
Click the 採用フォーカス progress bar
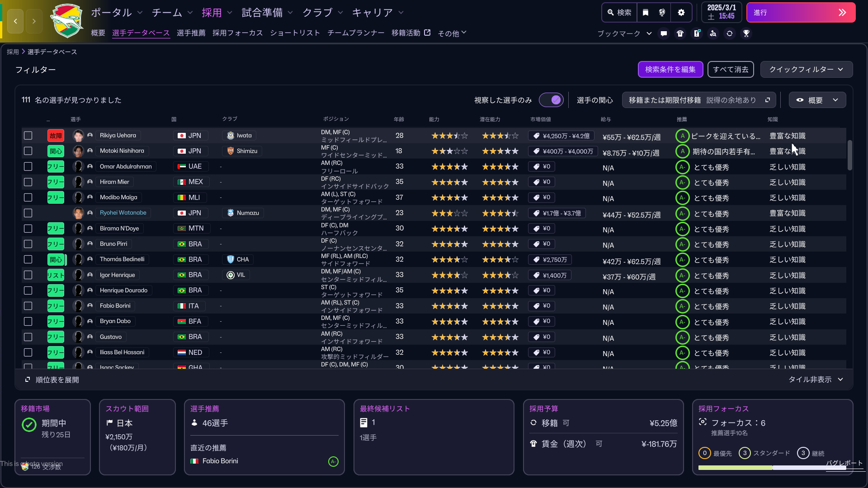pyautogui.click(x=772, y=468)
